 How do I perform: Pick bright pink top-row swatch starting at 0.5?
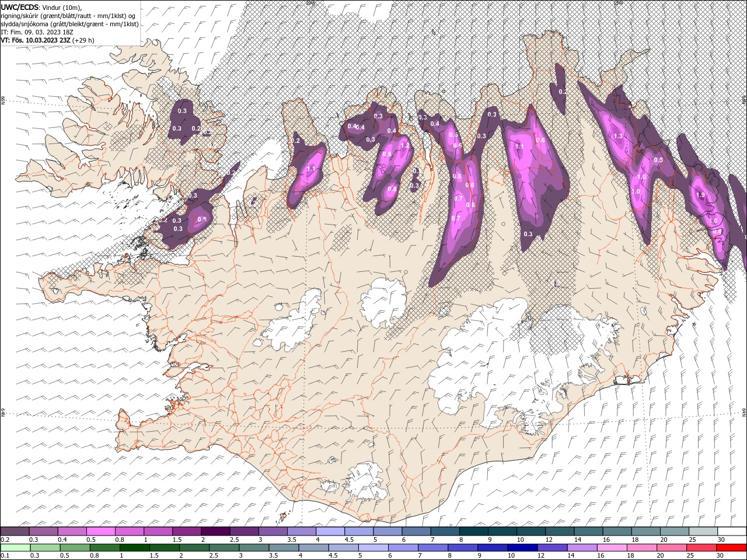pos(100,531)
